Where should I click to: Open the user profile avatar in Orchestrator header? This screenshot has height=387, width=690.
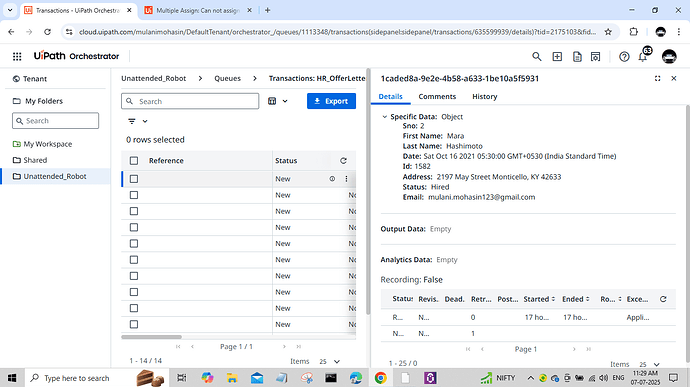(x=669, y=56)
